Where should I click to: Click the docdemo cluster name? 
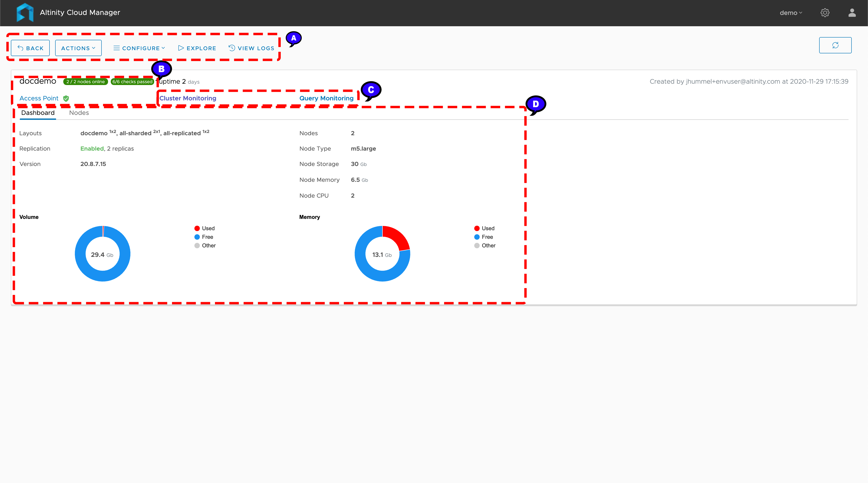pos(38,81)
